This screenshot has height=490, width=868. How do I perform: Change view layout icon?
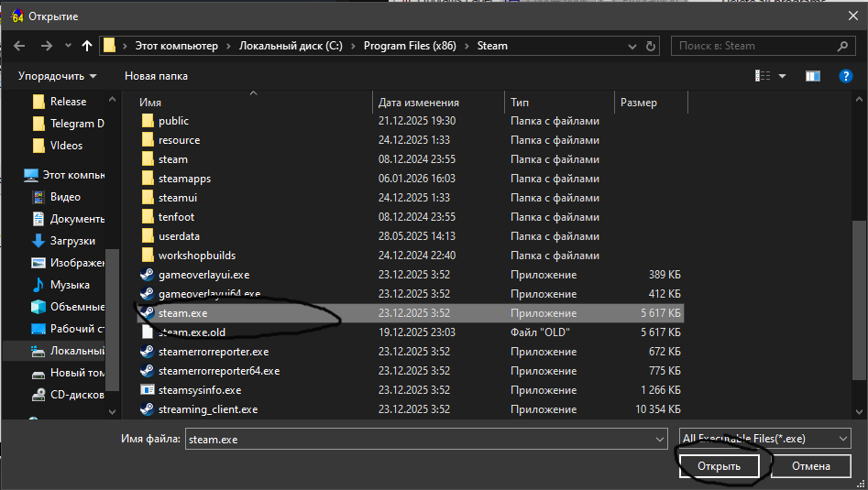[x=763, y=76]
